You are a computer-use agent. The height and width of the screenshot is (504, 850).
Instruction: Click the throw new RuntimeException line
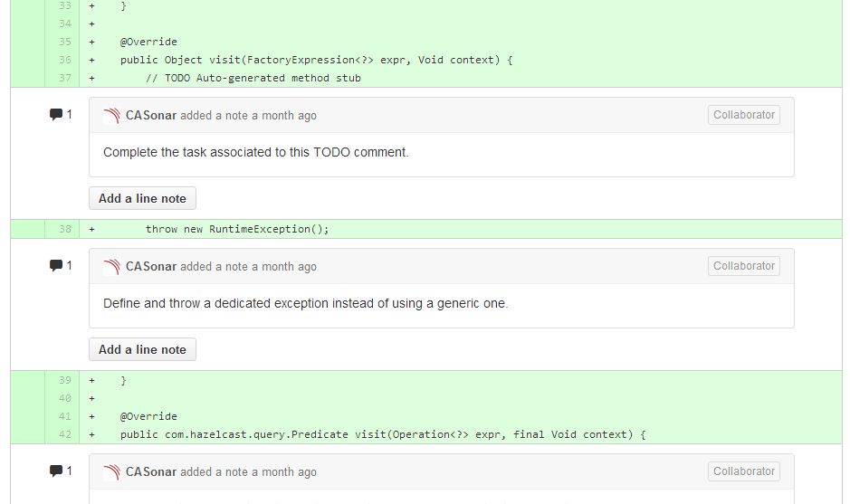237,229
